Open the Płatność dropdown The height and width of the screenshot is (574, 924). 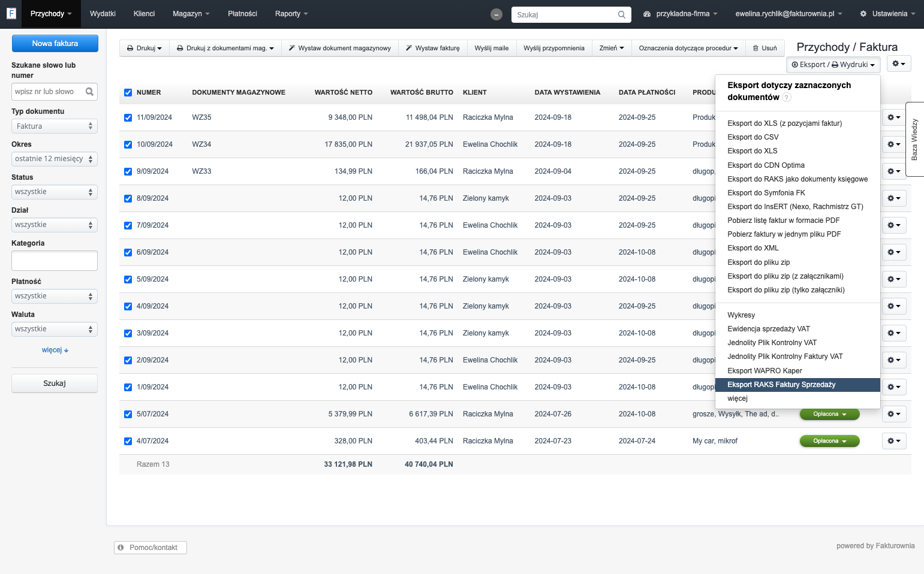click(x=55, y=296)
